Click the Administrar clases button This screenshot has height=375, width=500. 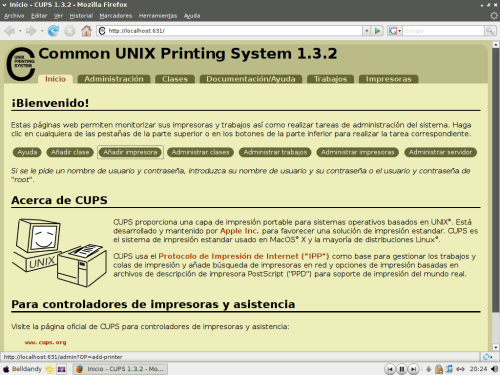tap(200, 152)
